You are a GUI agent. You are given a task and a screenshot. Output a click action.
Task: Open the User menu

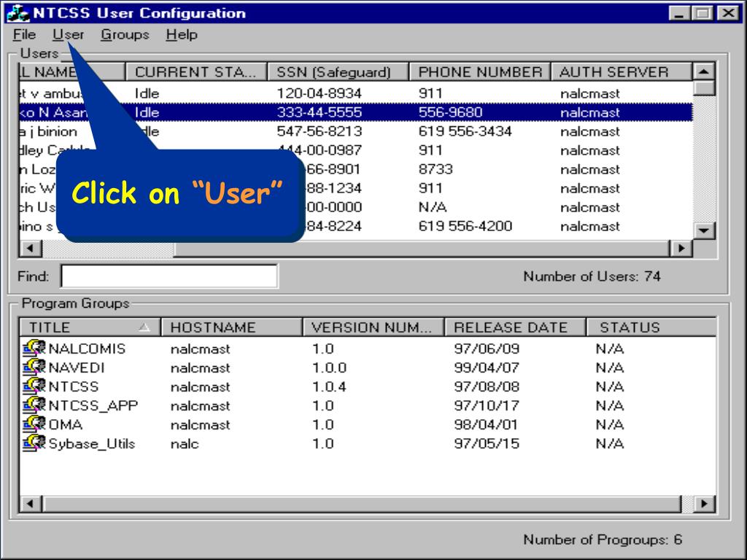(x=68, y=34)
